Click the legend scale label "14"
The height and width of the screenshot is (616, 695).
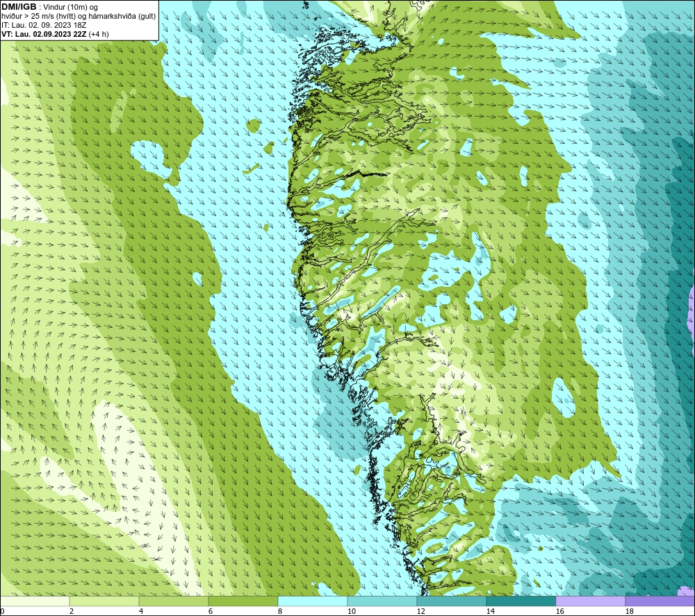(x=490, y=612)
